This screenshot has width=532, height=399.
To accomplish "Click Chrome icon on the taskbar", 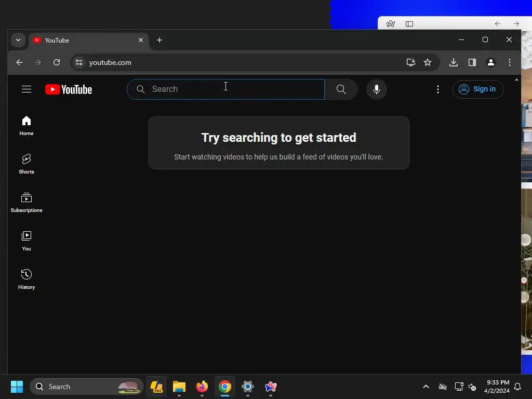I will pos(224,387).
